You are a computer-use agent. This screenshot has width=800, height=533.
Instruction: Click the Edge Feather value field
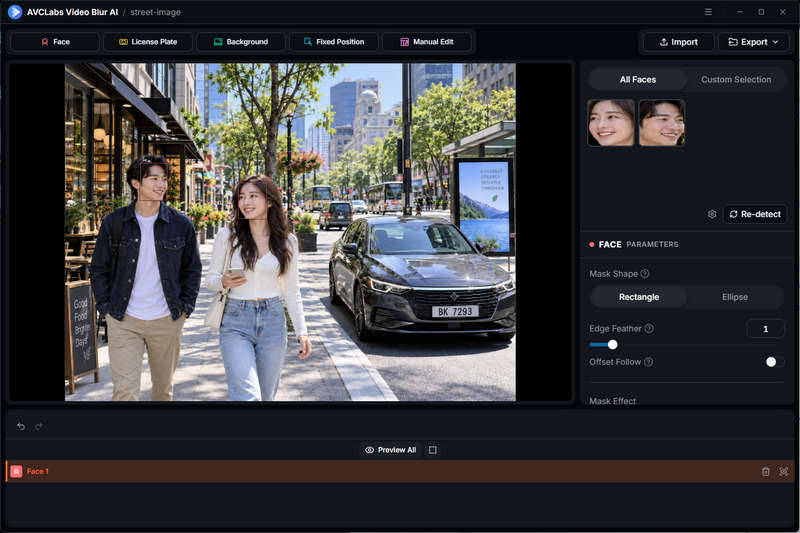[x=765, y=329]
